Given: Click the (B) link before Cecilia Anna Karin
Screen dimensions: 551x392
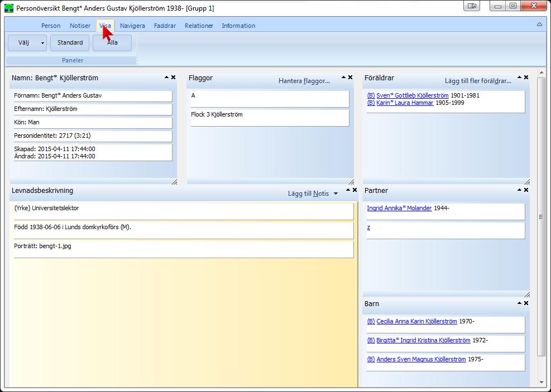Looking at the screenshot, I should (x=371, y=321).
